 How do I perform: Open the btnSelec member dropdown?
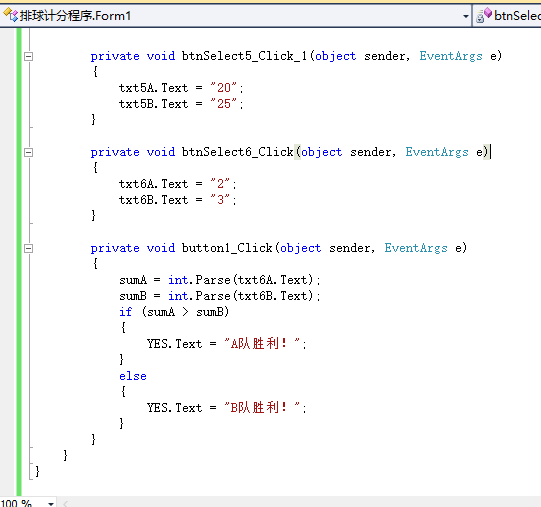(x=507, y=16)
